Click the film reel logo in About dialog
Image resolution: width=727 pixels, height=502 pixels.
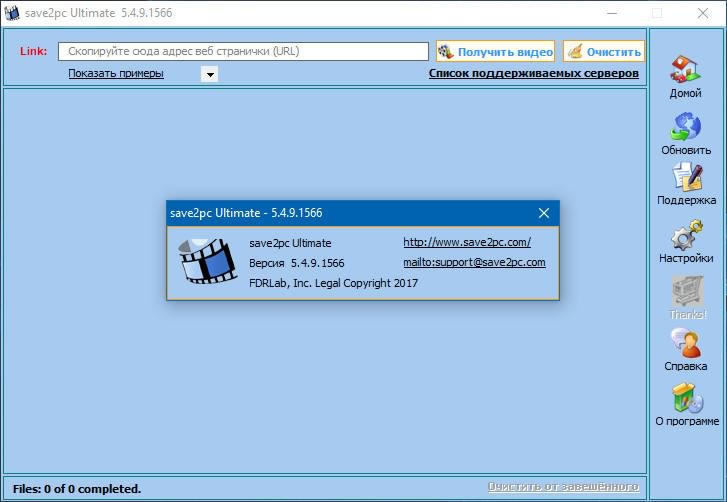pyautogui.click(x=208, y=261)
